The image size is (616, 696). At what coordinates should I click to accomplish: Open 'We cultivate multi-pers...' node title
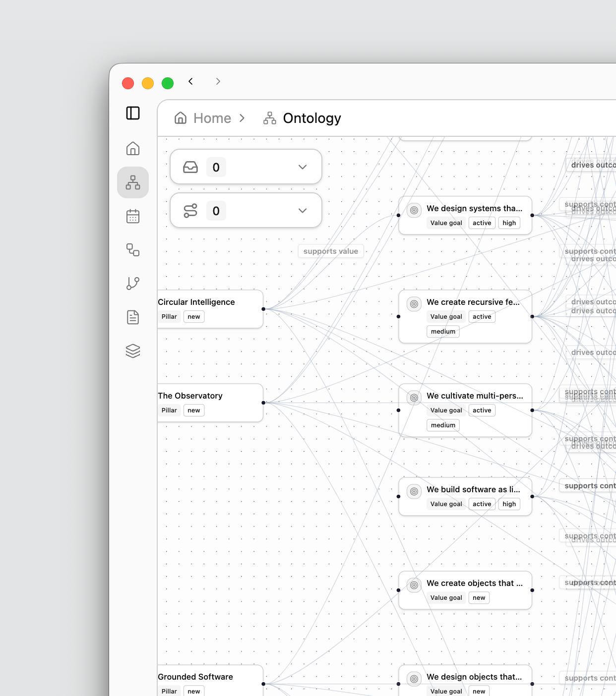point(475,396)
